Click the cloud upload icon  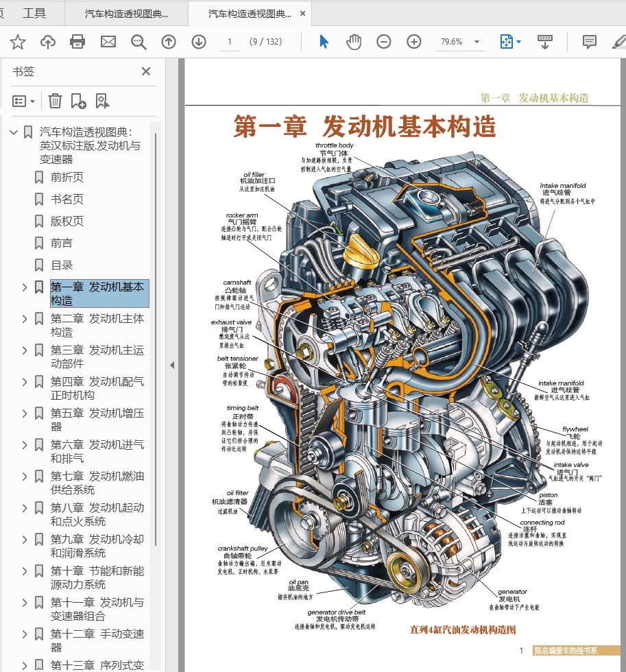(x=48, y=43)
